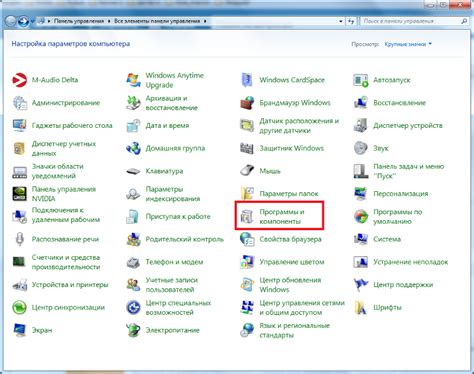Click the Мышь mouse icon
This screenshot has width=474, height=374.
(x=247, y=171)
